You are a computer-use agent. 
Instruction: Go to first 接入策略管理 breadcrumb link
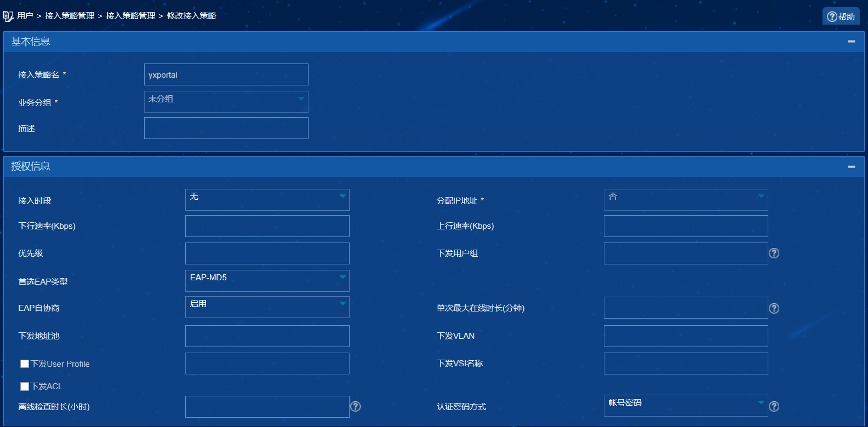(70, 16)
